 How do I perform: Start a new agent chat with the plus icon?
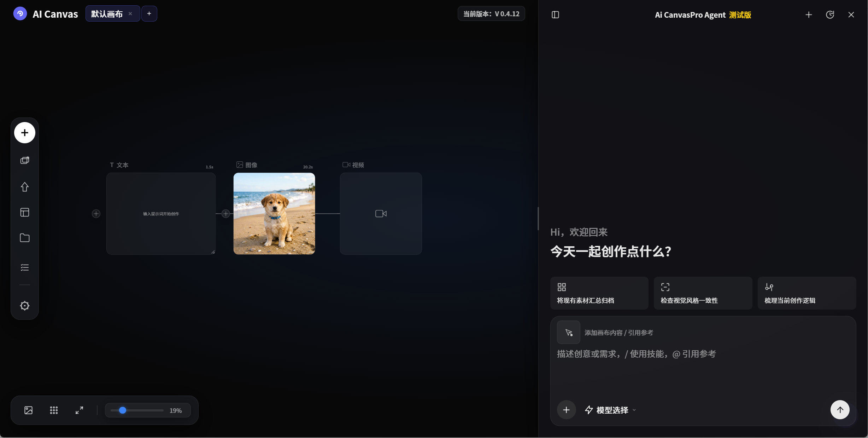point(809,15)
